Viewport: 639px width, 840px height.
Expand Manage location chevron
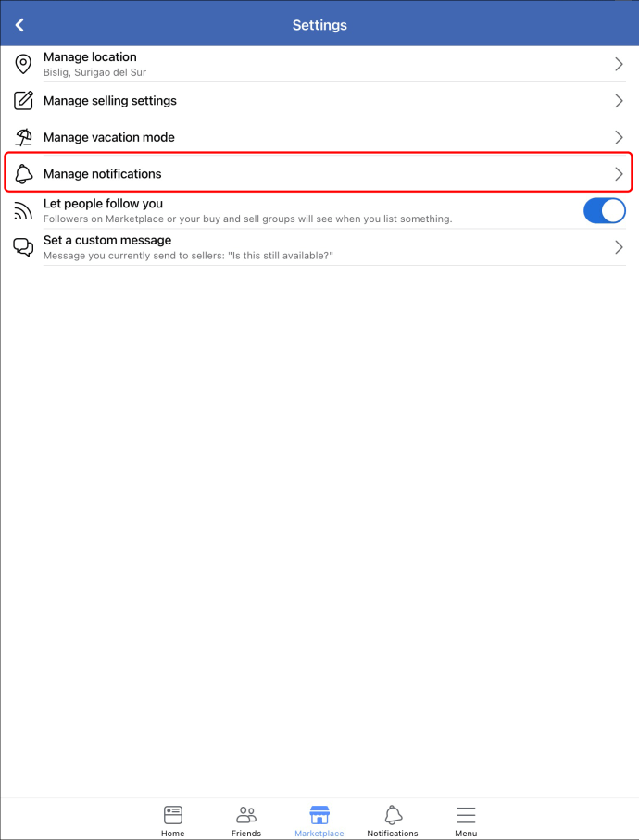(619, 64)
